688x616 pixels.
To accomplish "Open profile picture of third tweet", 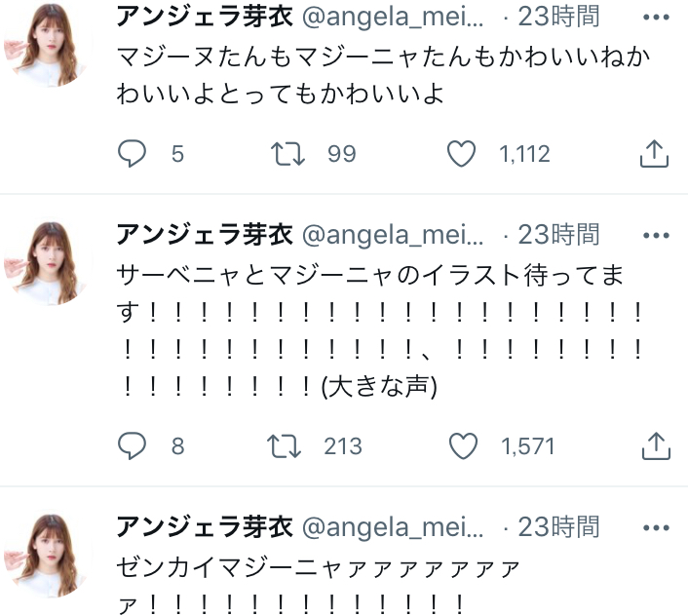I will (49, 555).
